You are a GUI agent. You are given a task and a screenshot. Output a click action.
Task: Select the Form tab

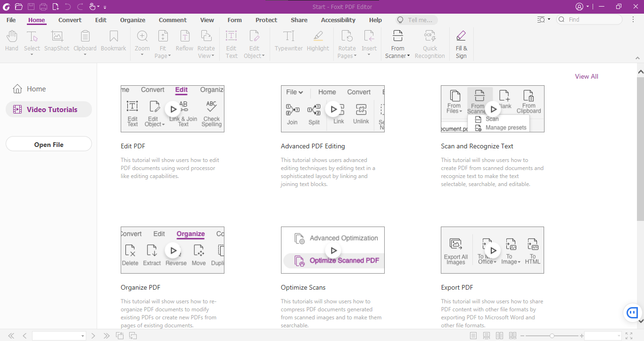point(235,20)
